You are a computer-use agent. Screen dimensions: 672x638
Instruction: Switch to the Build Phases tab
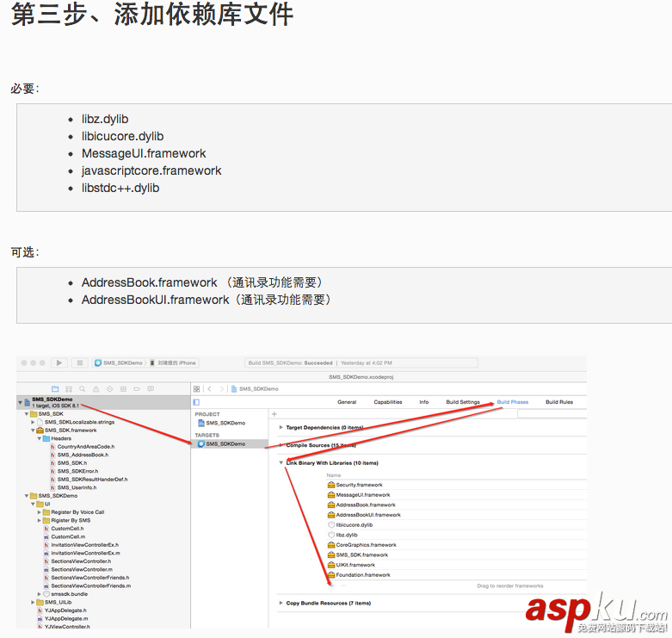[513, 402]
